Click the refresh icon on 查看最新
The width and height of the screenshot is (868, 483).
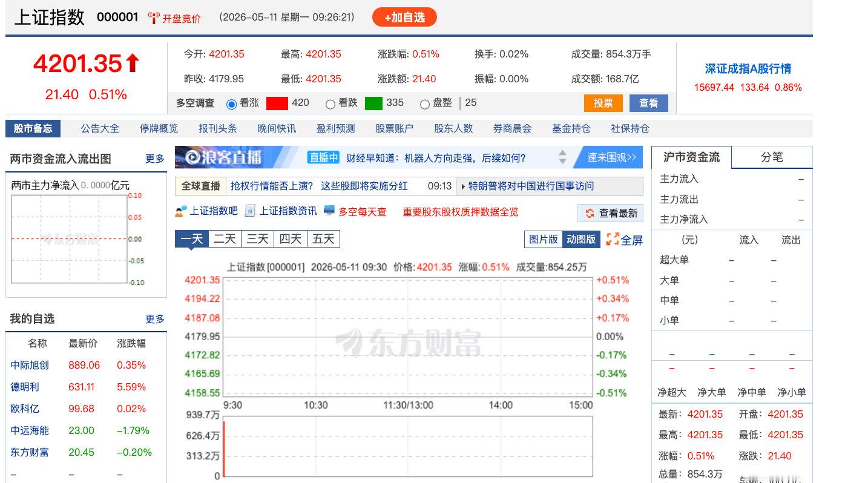(590, 213)
